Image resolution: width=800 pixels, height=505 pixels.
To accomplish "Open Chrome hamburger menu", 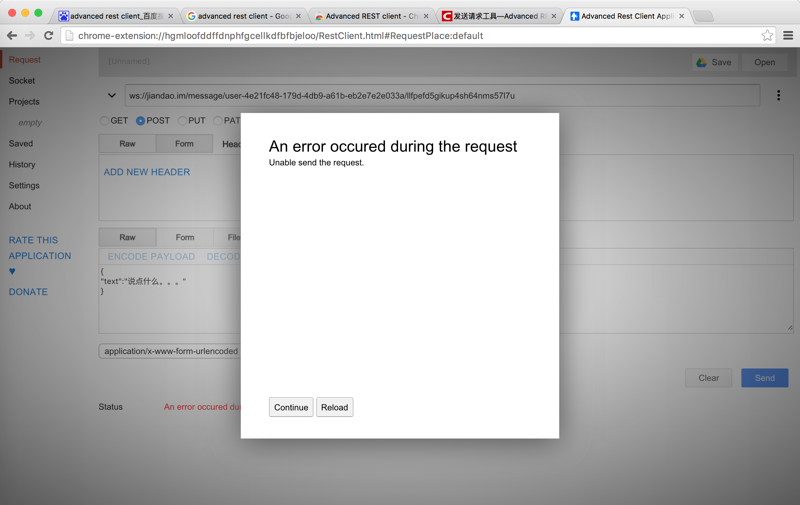I will [x=788, y=35].
